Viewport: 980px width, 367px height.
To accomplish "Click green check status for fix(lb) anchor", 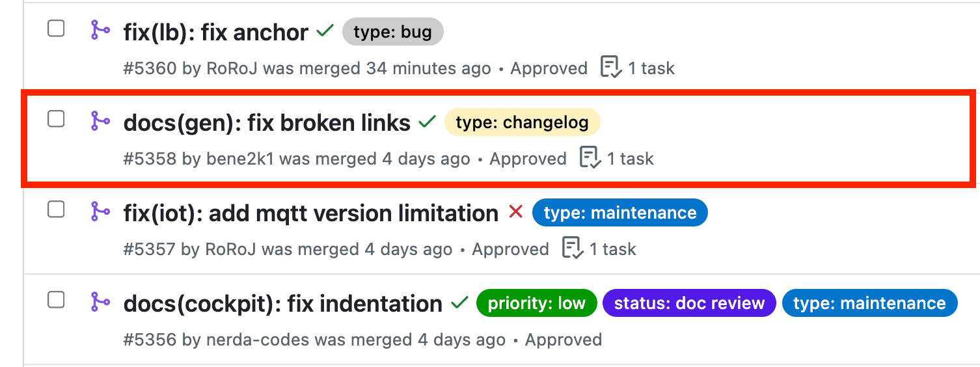I will (x=325, y=31).
